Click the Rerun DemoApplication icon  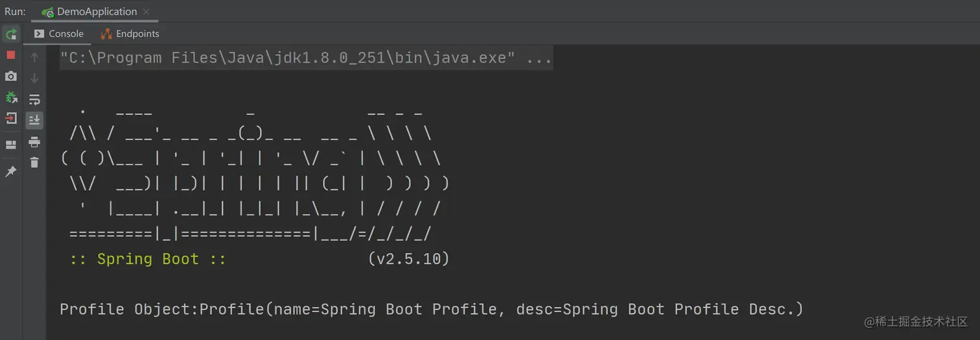pyautogui.click(x=11, y=34)
